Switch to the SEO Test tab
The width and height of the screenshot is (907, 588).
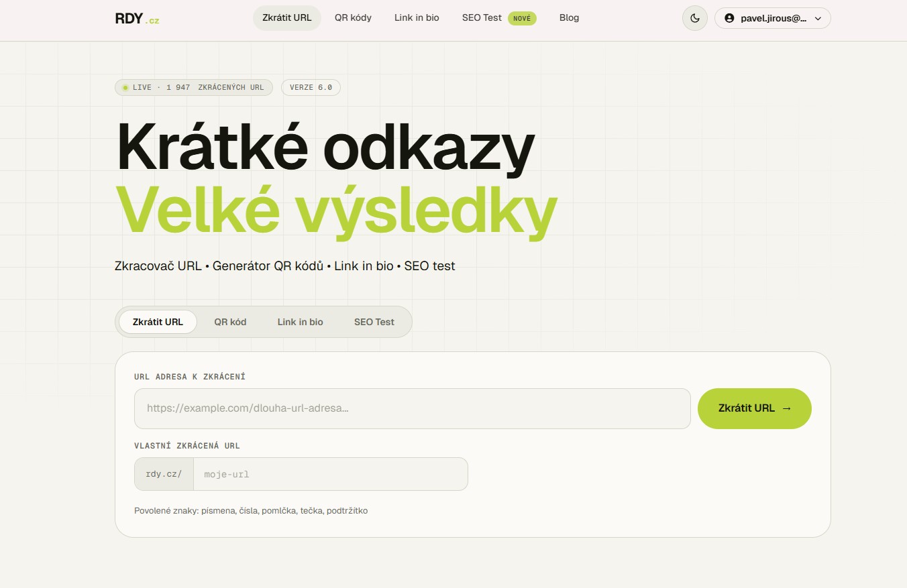click(374, 322)
